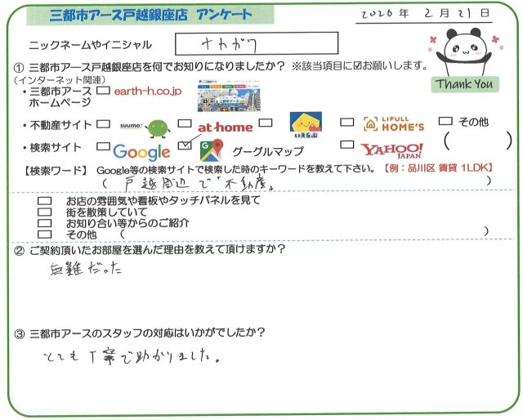Click the ※該当項目に☑お願いします note
The image size is (523, 420).
click(x=360, y=66)
